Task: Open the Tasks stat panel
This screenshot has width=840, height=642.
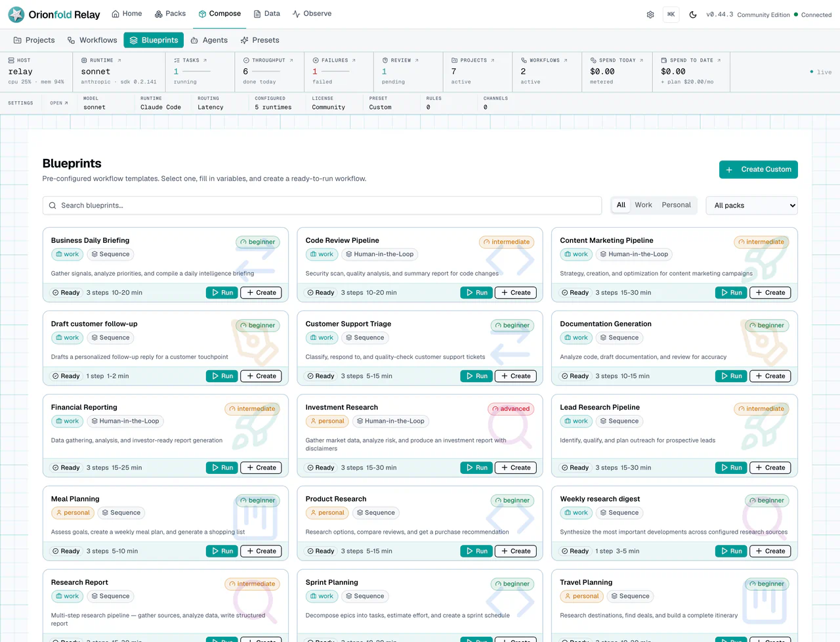Action: tap(199, 72)
